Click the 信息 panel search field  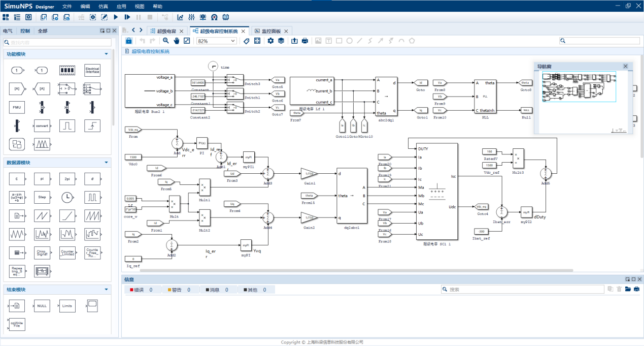tap(523, 290)
